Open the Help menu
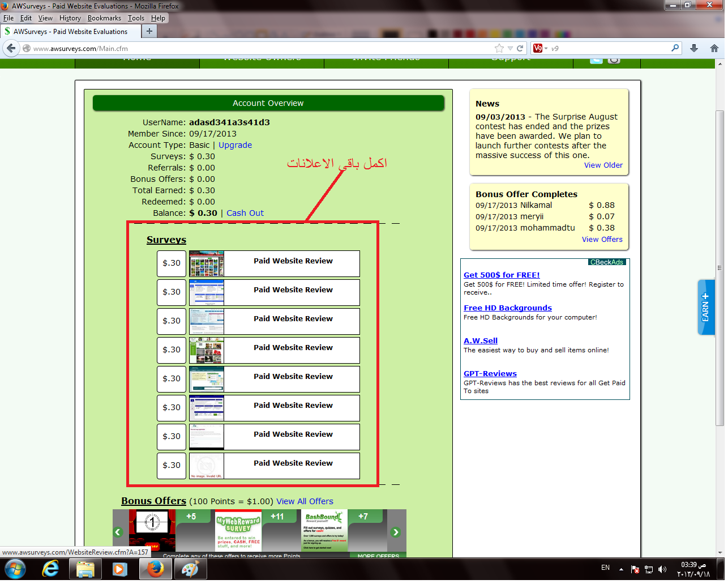The image size is (728, 588). pos(158,18)
